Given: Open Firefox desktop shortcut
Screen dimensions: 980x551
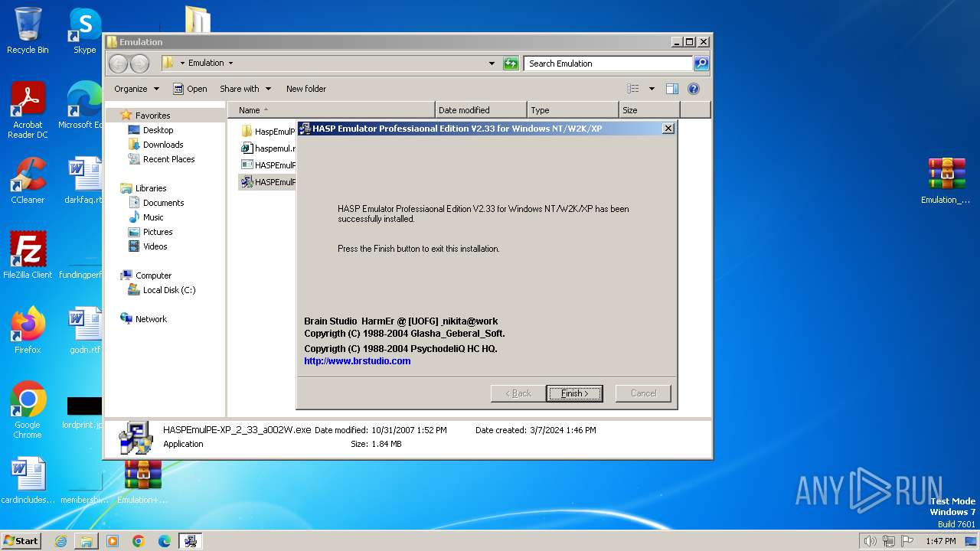Looking at the screenshot, I should tap(28, 331).
